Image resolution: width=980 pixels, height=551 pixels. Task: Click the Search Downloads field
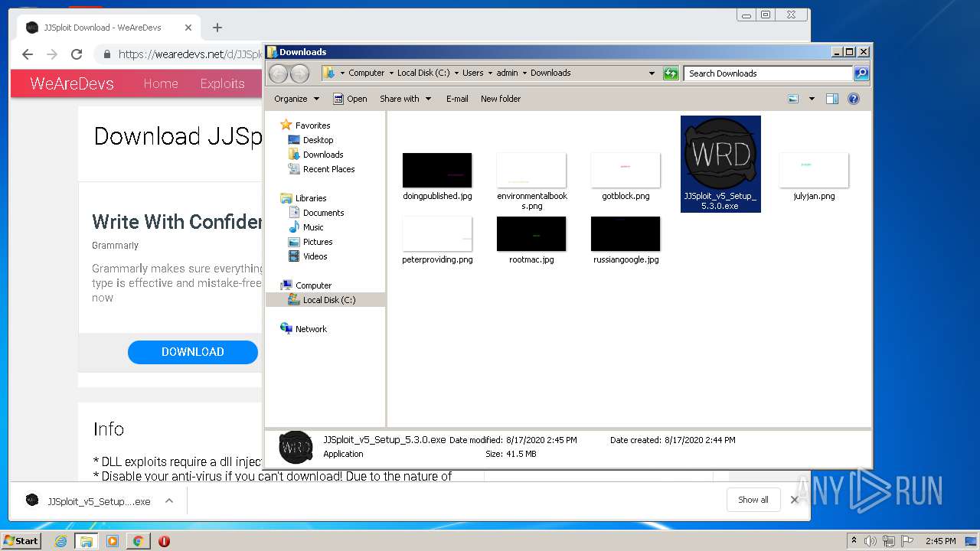(768, 73)
